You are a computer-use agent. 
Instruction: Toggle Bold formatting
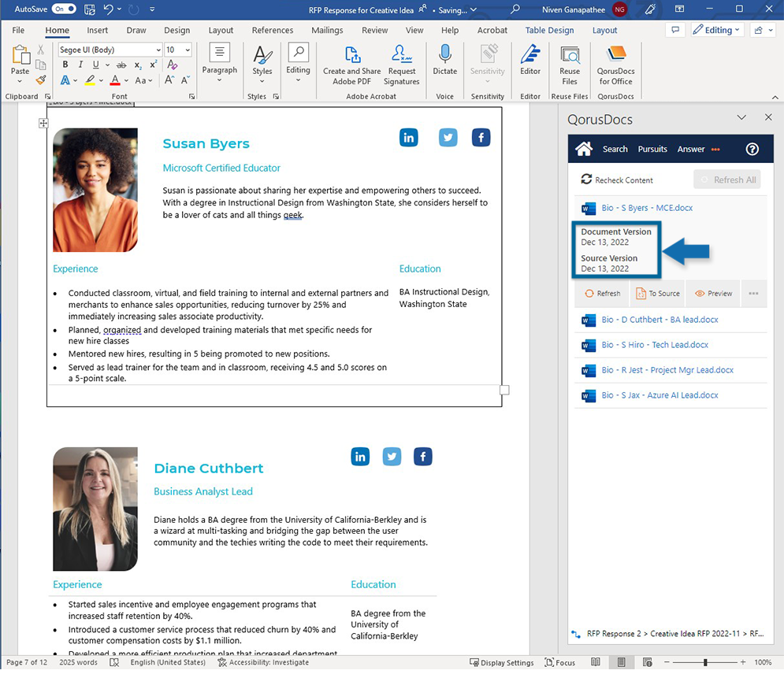(65, 65)
